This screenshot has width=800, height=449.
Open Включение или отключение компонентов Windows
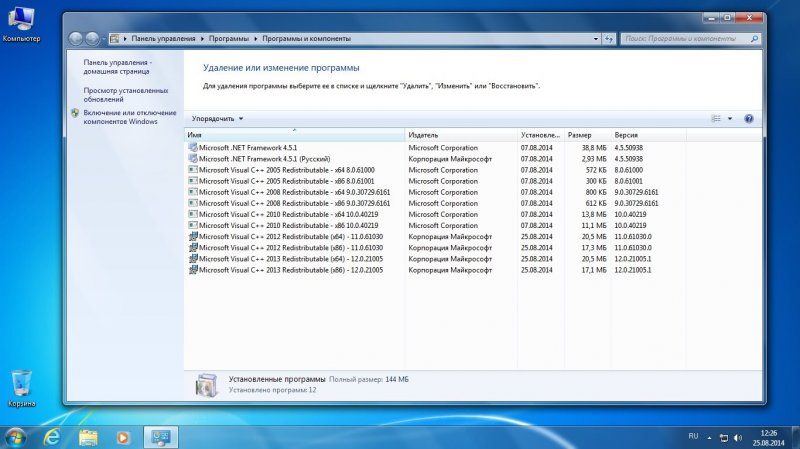point(130,117)
